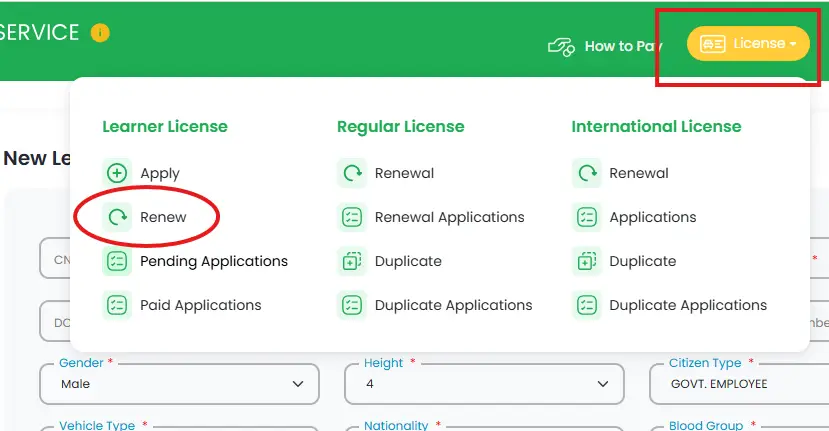The width and height of the screenshot is (829, 431).
Task: Open the How to Pay link
Action: coord(622,46)
